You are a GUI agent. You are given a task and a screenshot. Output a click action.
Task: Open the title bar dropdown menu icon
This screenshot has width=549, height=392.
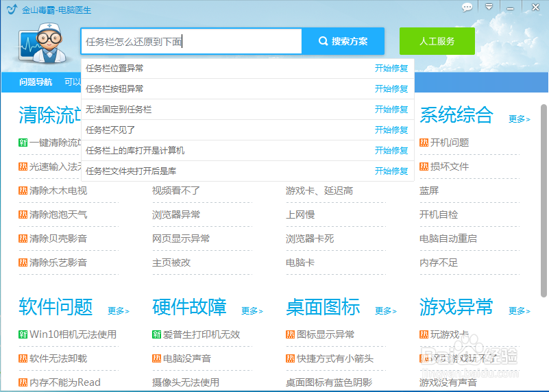pos(489,7)
